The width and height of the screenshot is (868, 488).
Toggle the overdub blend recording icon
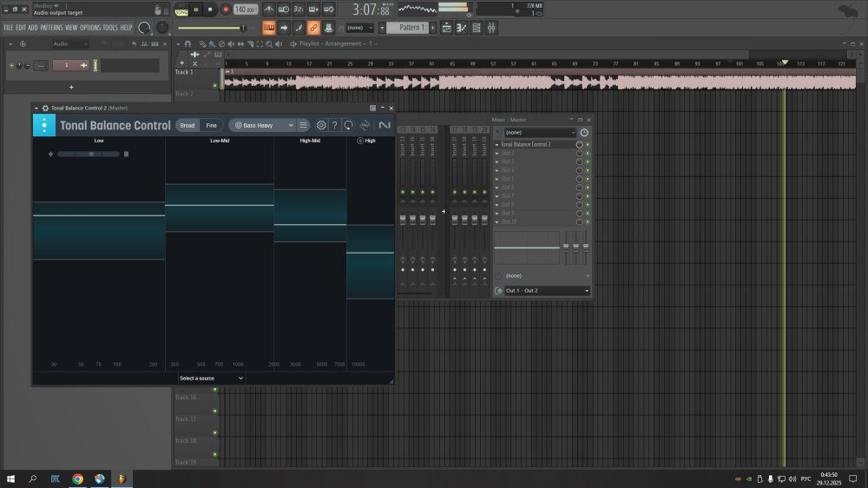tap(313, 10)
